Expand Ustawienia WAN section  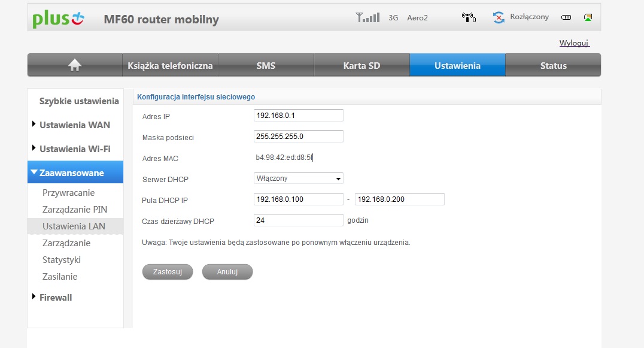[75, 125]
